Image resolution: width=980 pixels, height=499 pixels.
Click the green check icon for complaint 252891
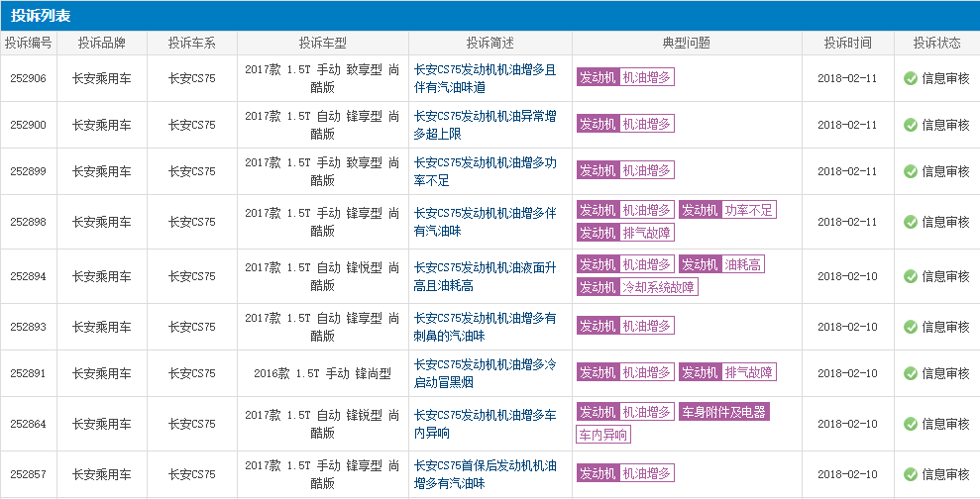click(x=910, y=373)
